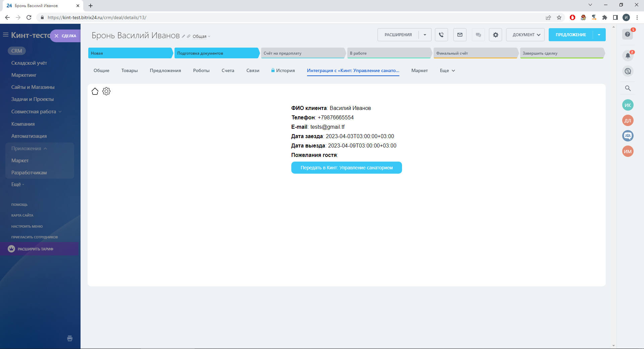Click the envelope email icon button
This screenshot has height=349, width=644.
pos(460,35)
